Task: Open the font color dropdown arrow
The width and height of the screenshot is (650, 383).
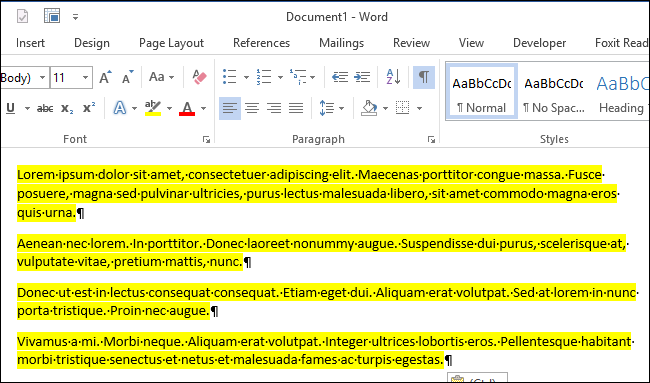Action: click(204, 109)
